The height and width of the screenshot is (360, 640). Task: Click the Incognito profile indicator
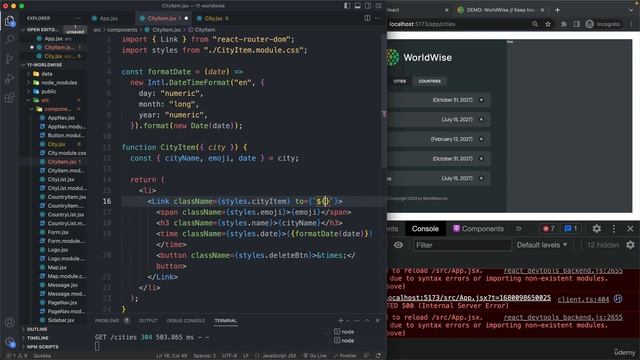pyautogui.click(x=603, y=24)
